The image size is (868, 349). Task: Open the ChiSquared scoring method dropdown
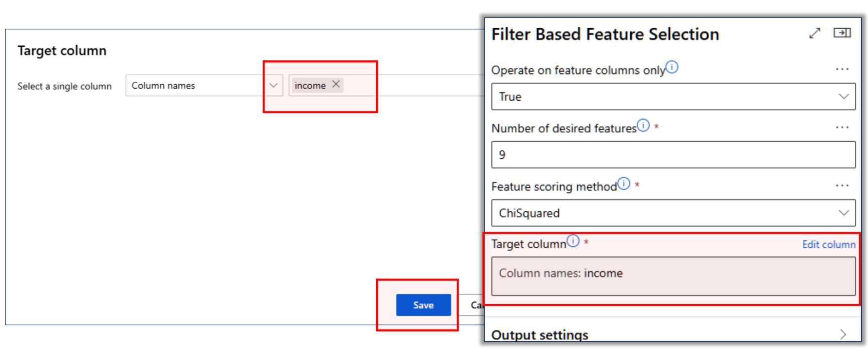coord(673,213)
